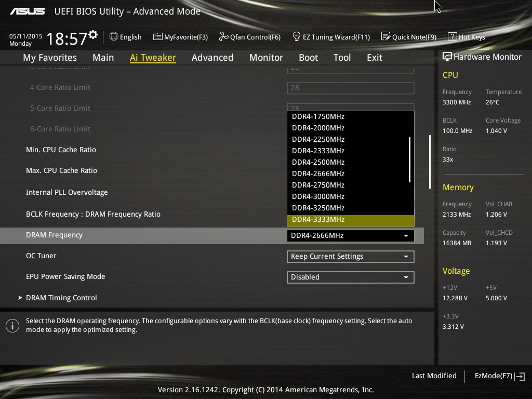Click the Hot Keys question mark icon
Viewport: 532px width, 399px height.
tap(453, 36)
